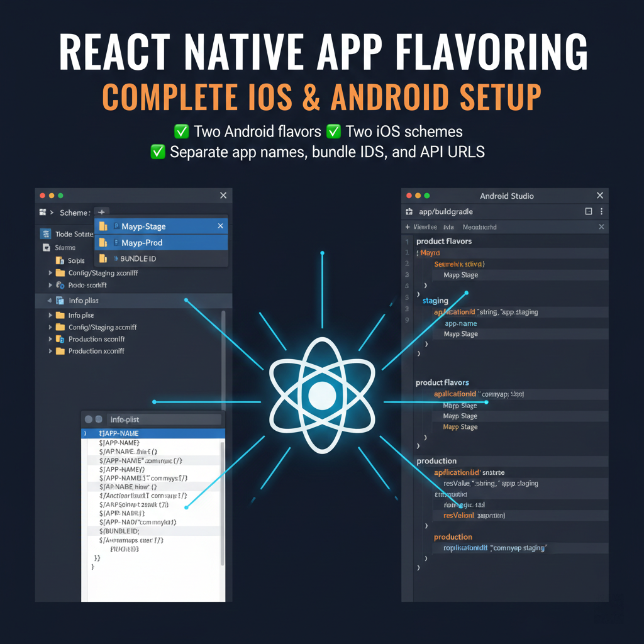Switch to the Meoatliarhd tab

tap(480, 226)
